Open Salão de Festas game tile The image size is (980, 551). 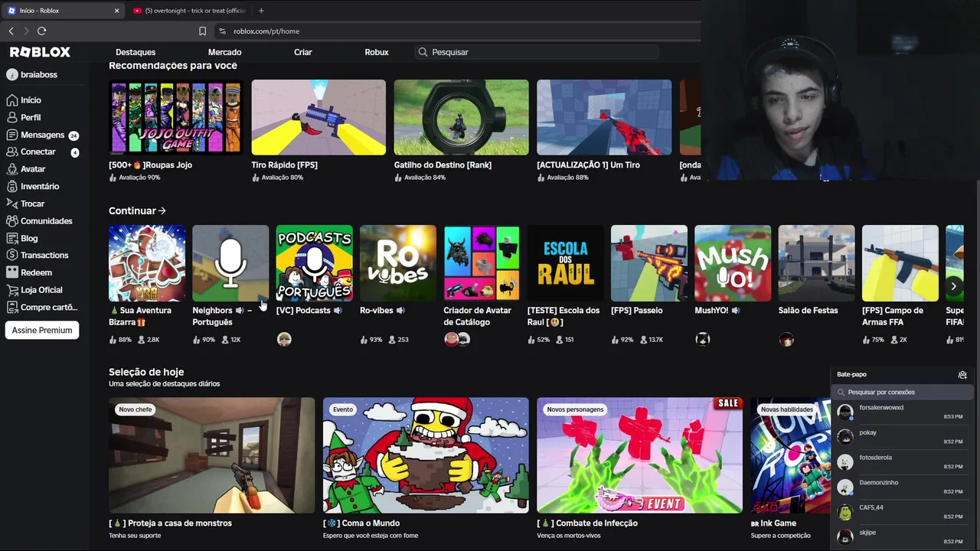817,263
